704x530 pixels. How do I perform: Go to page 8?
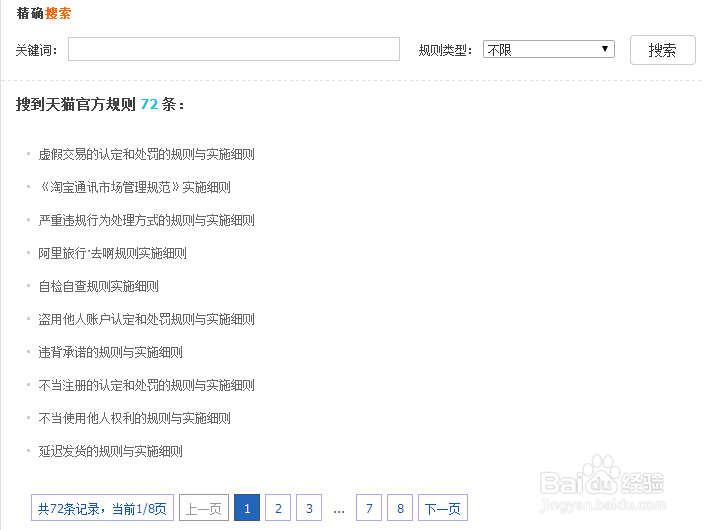(x=400, y=508)
